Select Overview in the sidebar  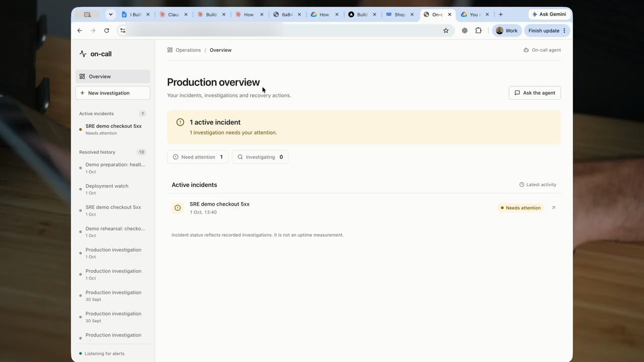point(113,76)
